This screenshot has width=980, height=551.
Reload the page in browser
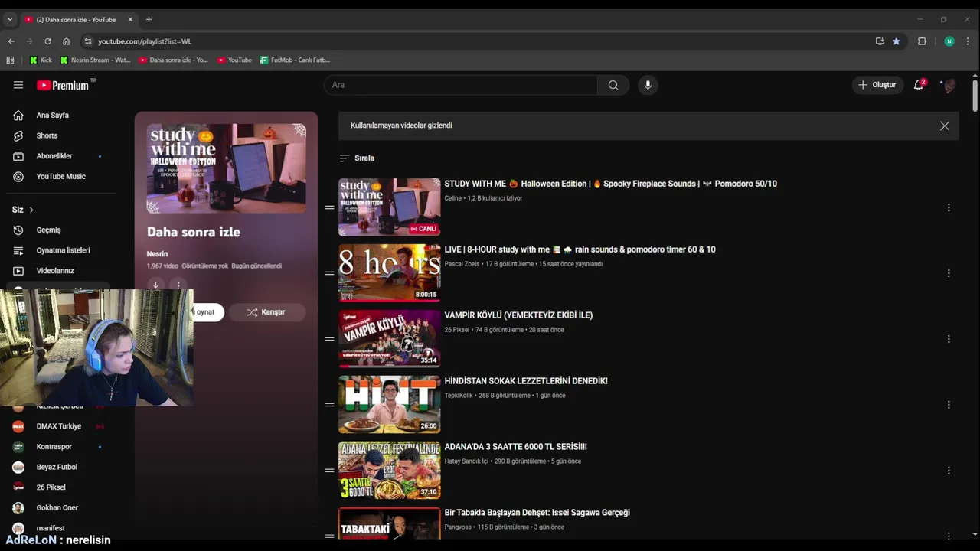pyautogui.click(x=47, y=41)
